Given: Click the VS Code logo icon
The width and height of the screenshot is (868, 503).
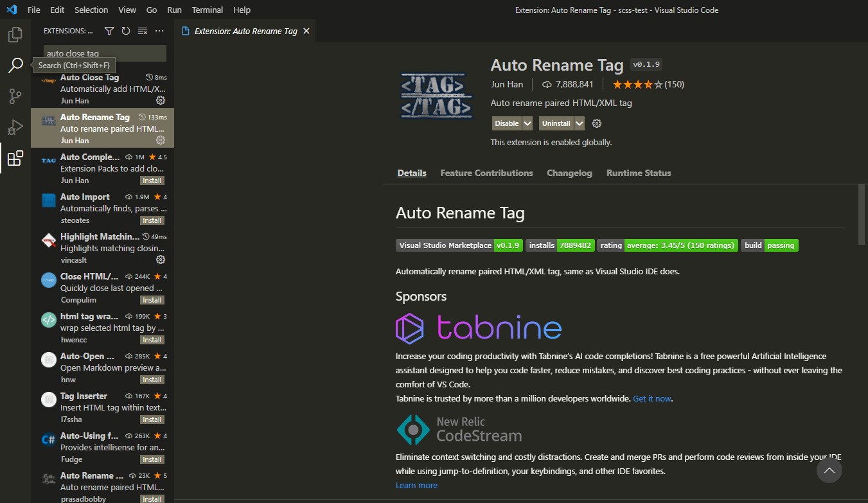Looking at the screenshot, I should pos(11,10).
